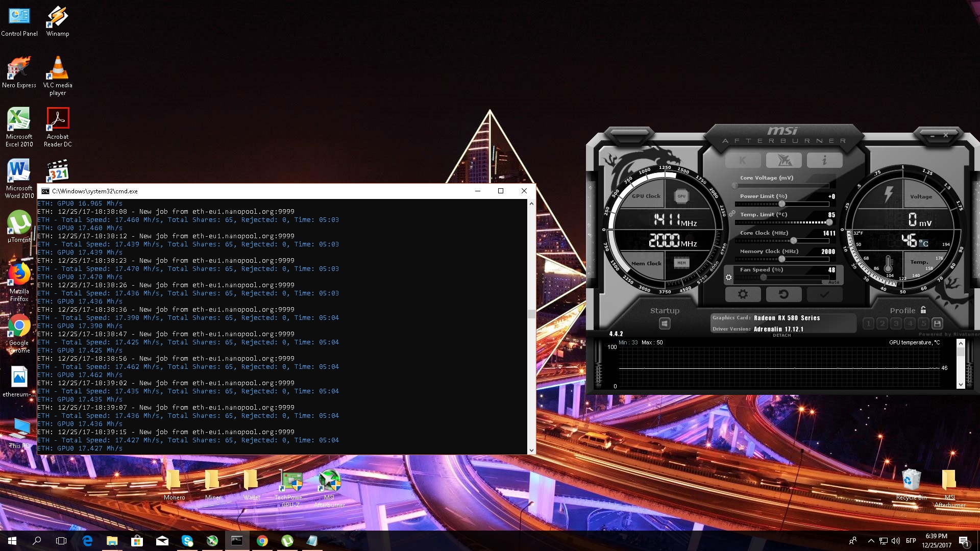Click the Power Limit slider handle
The width and height of the screenshot is (980, 551).
click(781, 204)
